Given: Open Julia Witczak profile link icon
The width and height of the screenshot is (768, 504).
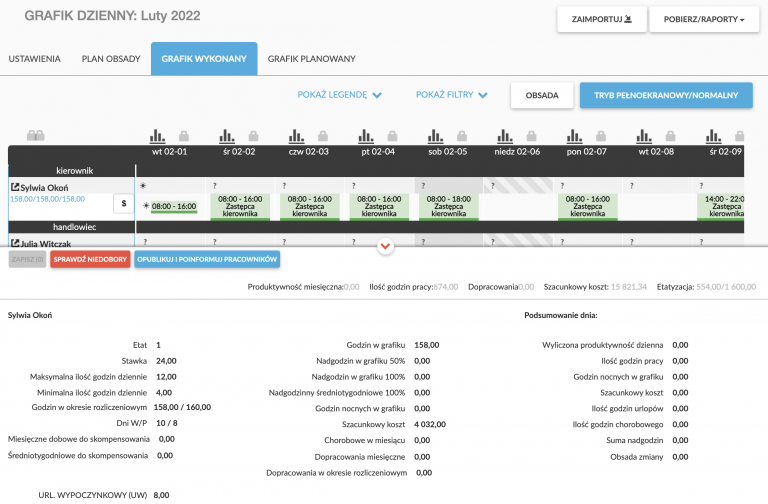Looking at the screenshot, I should (15, 243).
